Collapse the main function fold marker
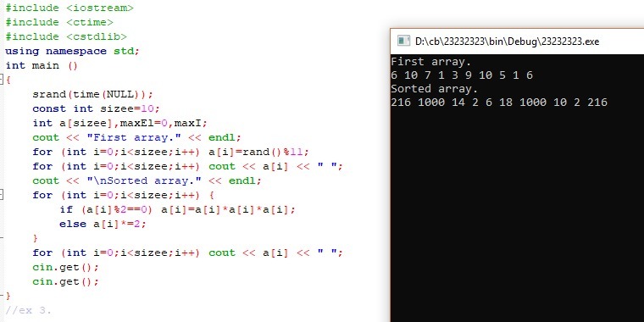The height and width of the screenshot is (322, 644). [x=2, y=80]
